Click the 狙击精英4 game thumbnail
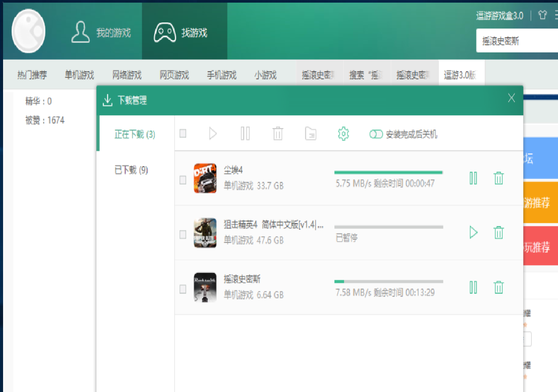Image resolution: width=558 pixels, height=392 pixels. [205, 233]
